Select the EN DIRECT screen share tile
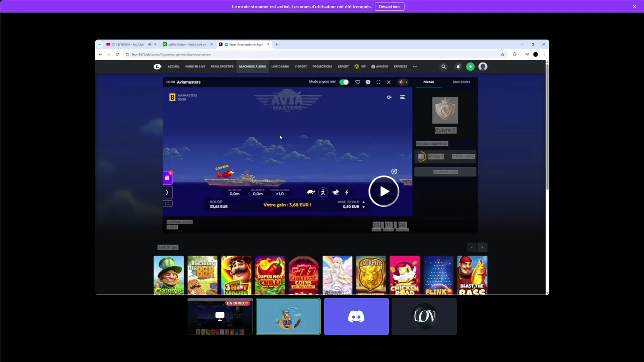This screenshot has width=644, height=362. [220, 316]
